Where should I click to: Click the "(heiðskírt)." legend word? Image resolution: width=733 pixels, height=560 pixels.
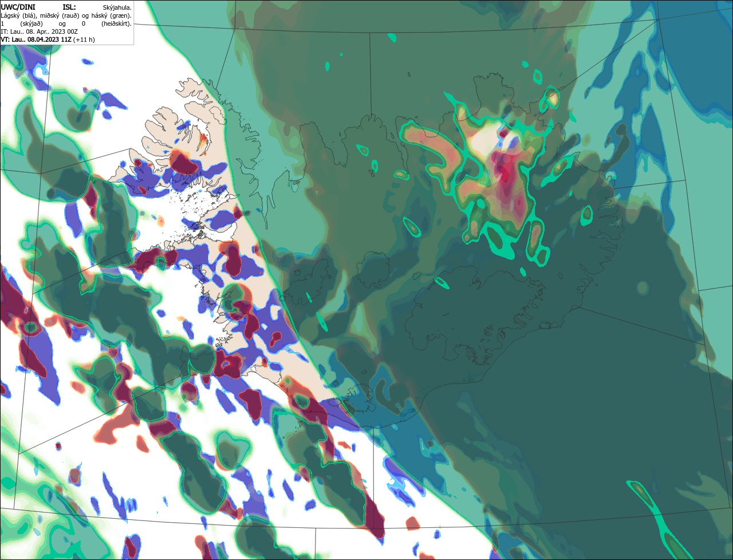click(x=116, y=24)
